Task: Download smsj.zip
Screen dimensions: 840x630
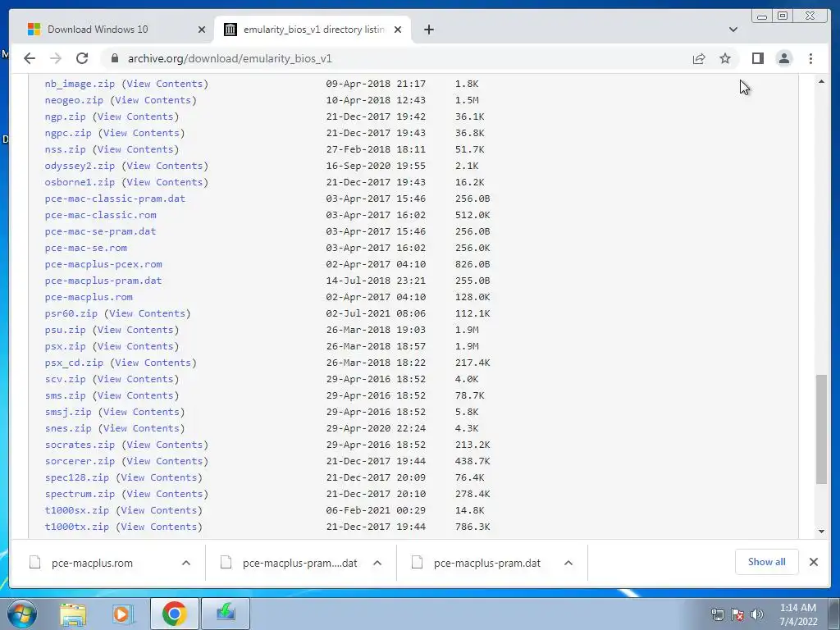Action: click(68, 412)
